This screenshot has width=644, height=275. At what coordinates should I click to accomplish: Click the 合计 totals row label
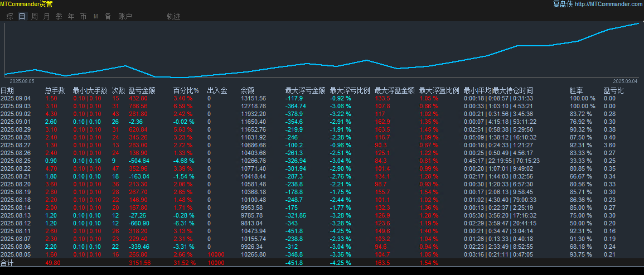[x=7, y=263]
